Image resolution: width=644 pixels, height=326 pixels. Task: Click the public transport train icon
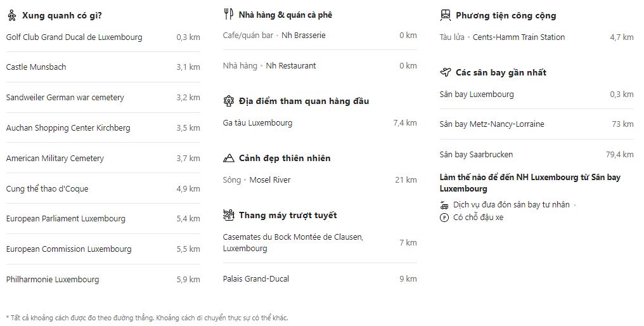pos(446,15)
